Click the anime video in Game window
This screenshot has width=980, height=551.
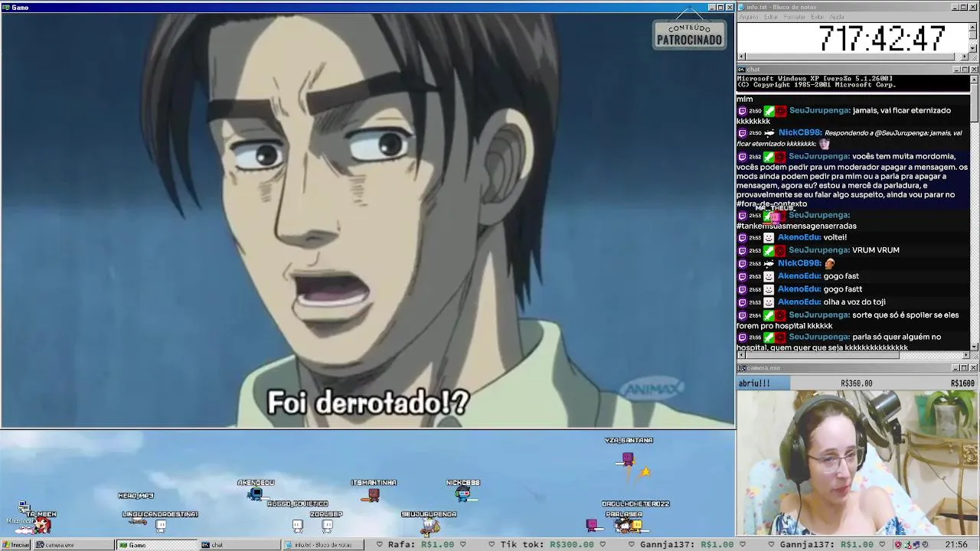[x=367, y=220]
